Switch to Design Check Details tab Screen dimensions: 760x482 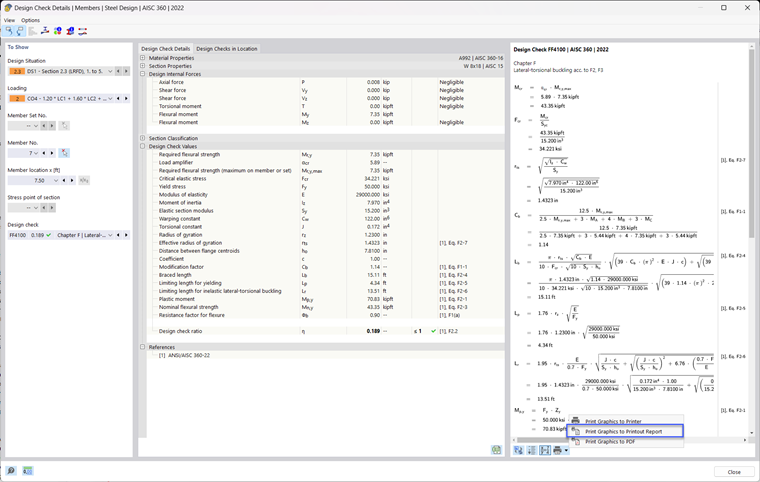pyautogui.click(x=166, y=48)
